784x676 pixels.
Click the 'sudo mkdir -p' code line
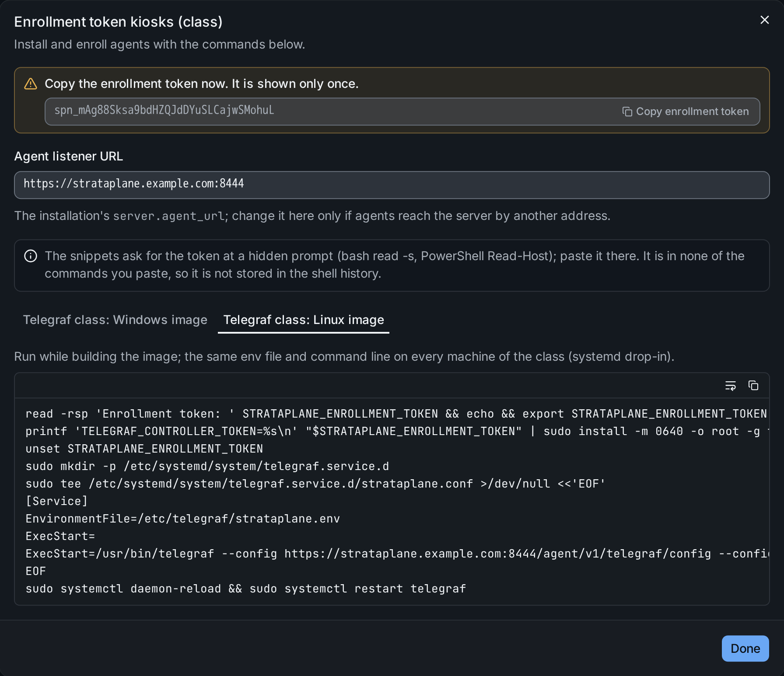tap(207, 467)
